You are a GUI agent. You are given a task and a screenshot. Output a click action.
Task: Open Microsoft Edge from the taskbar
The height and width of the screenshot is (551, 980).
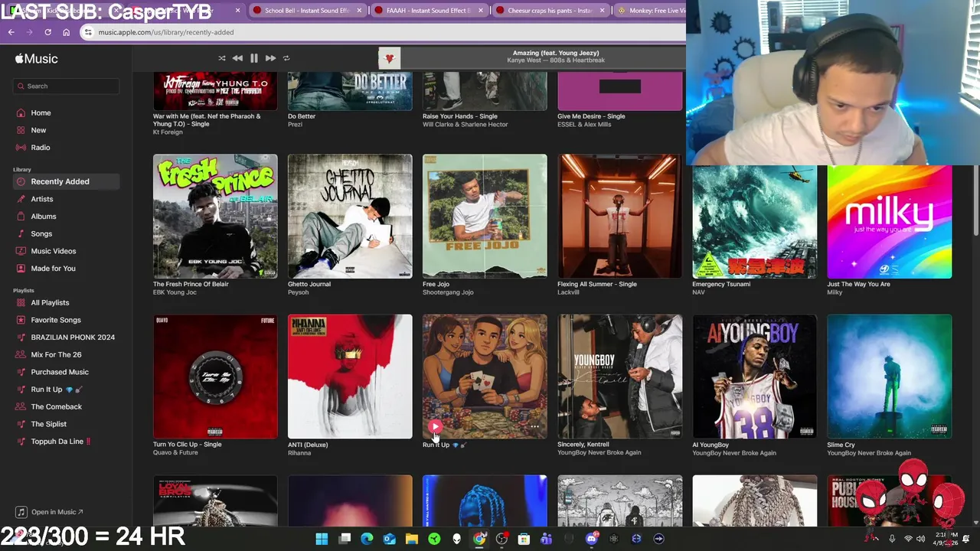(x=367, y=539)
